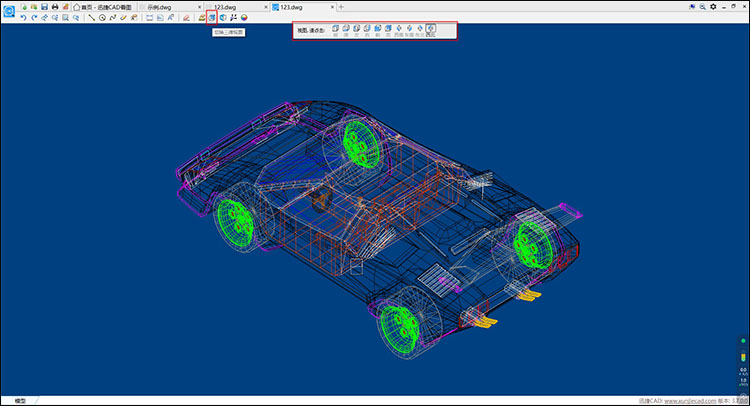Click the green dot on the right-edge widget
750x406 pixels.
click(x=743, y=341)
